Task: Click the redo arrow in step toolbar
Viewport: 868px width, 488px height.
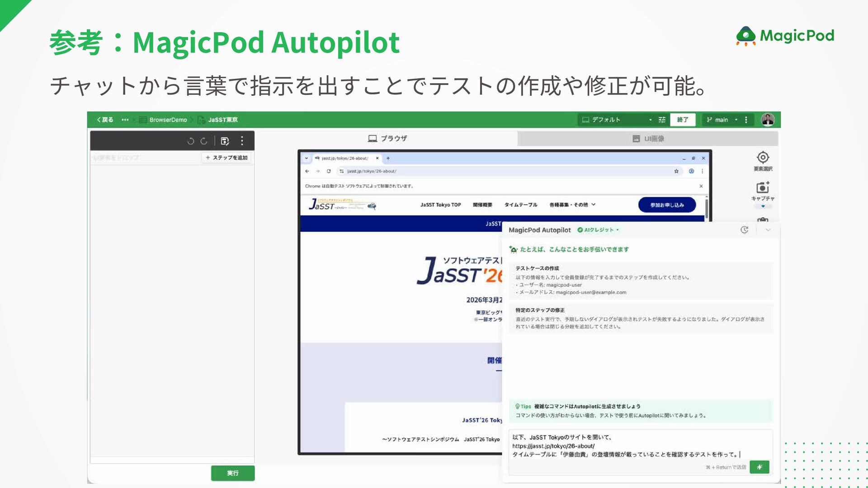Action: [204, 141]
